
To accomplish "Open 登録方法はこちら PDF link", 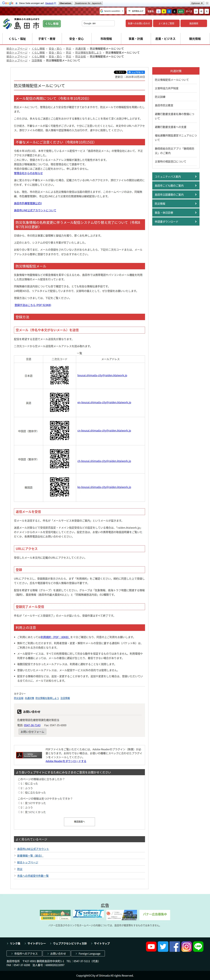I will [x=33, y=305].
